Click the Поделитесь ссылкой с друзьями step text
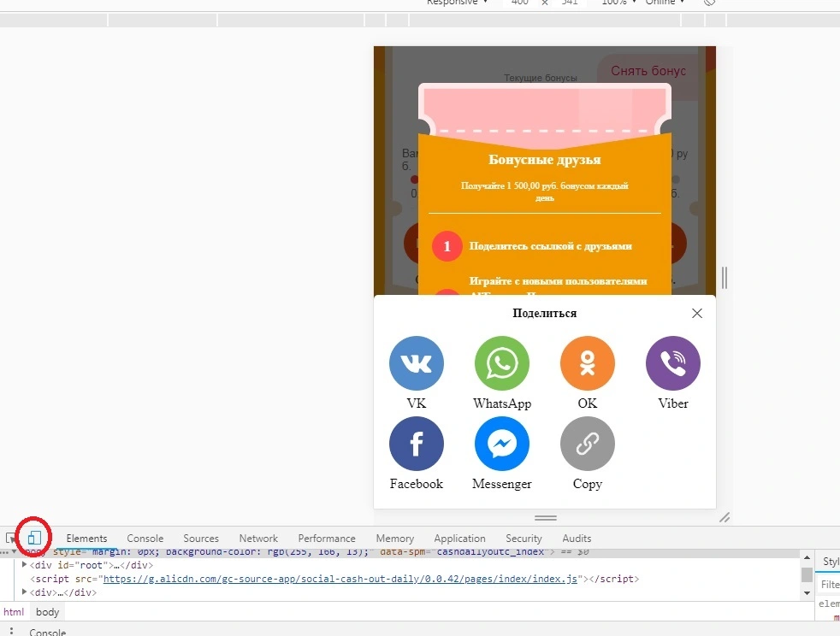 click(x=551, y=246)
